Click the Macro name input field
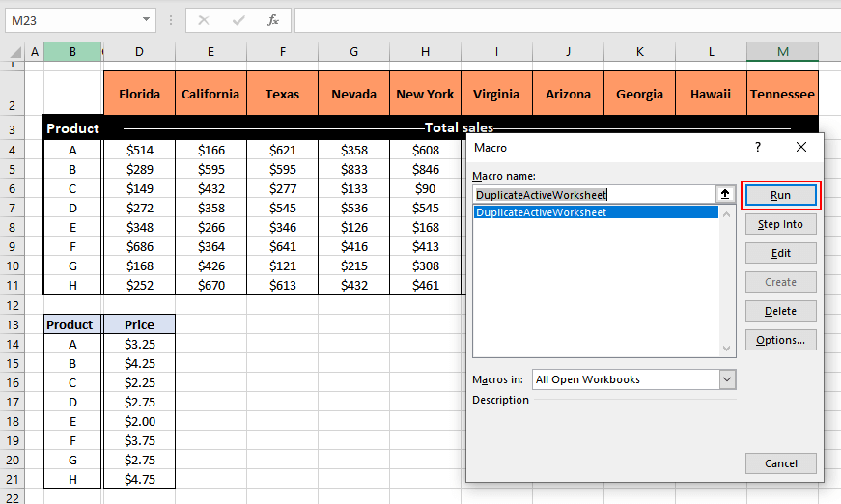The image size is (841, 504). tap(594, 195)
